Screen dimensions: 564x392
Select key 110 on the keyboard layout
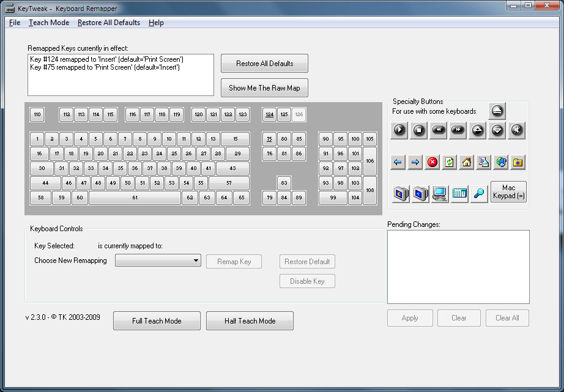(x=37, y=115)
